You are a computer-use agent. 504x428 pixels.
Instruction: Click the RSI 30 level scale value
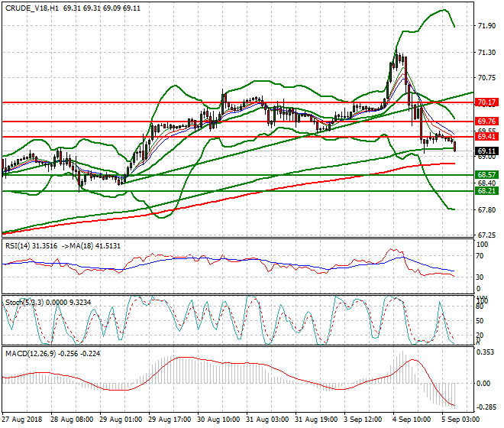480,277
